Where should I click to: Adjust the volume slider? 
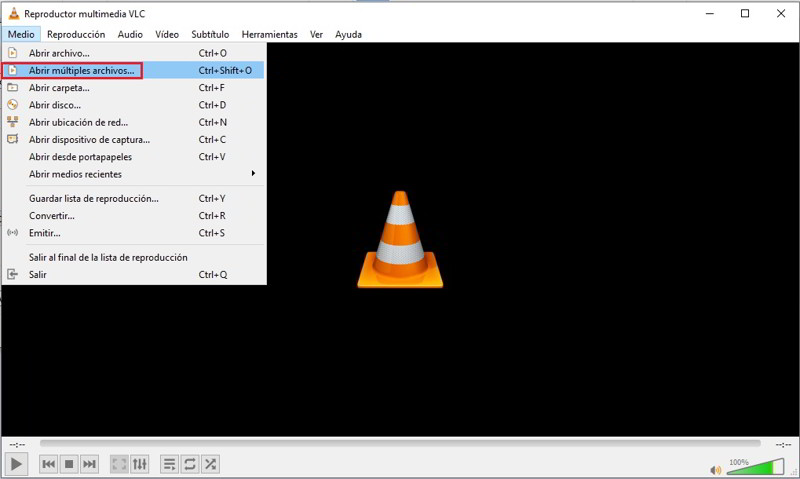(755, 467)
